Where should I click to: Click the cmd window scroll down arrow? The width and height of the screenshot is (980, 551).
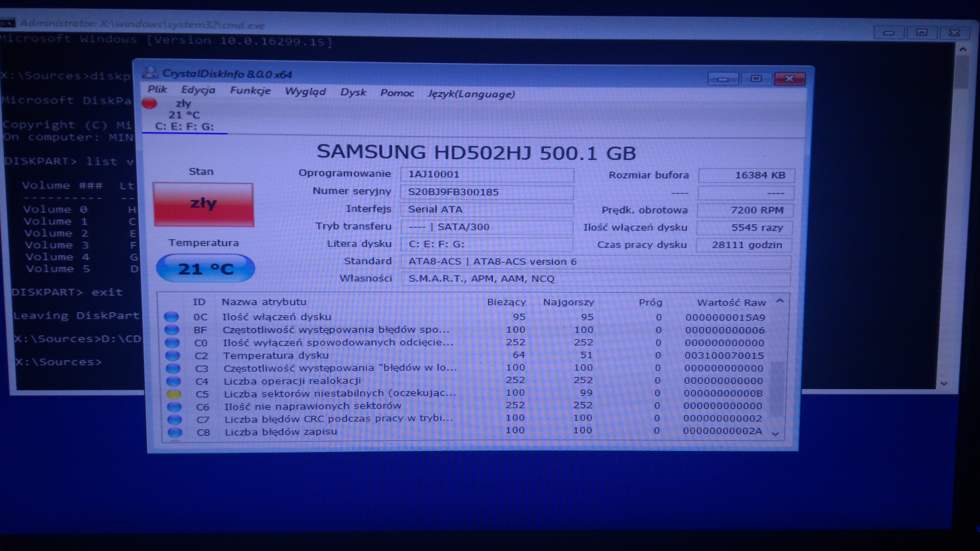point(944,383)
